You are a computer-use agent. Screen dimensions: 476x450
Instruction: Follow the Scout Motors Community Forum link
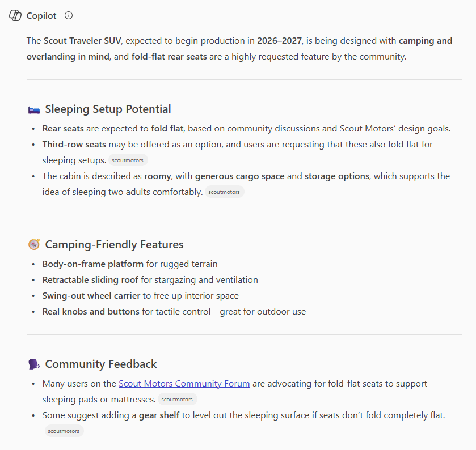[184, 384]
